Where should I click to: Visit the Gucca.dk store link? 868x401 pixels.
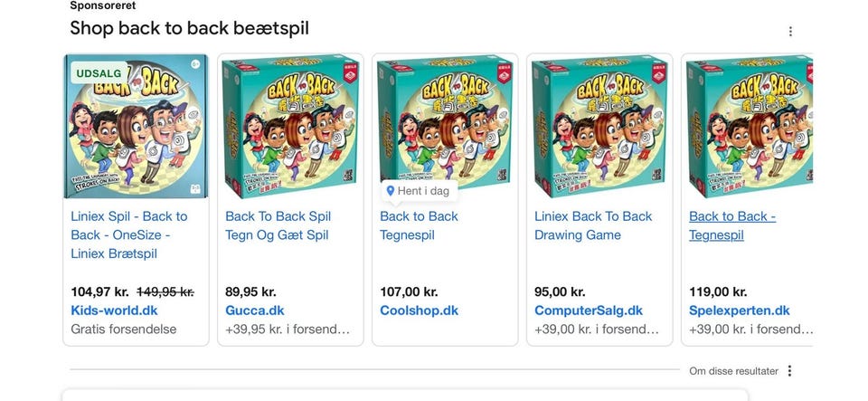[255, 310]
